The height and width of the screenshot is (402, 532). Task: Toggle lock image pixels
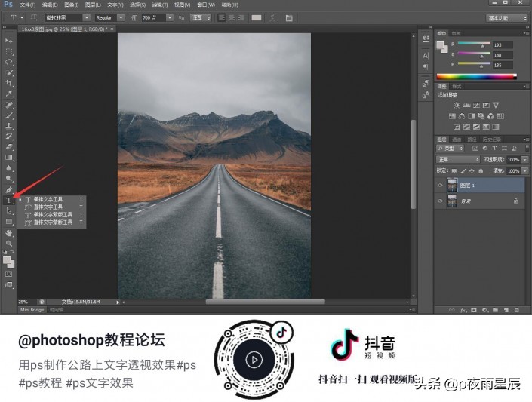(x=463, y=171)
